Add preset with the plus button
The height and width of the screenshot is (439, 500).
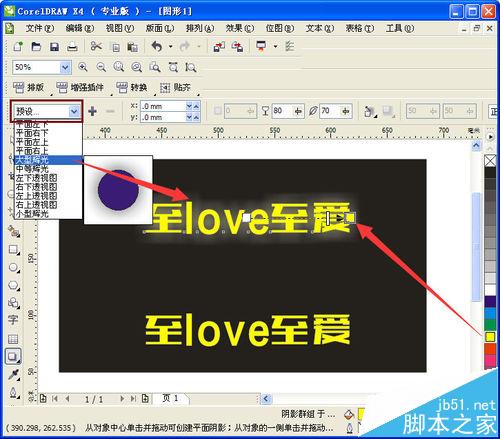(x=92, y=111)
